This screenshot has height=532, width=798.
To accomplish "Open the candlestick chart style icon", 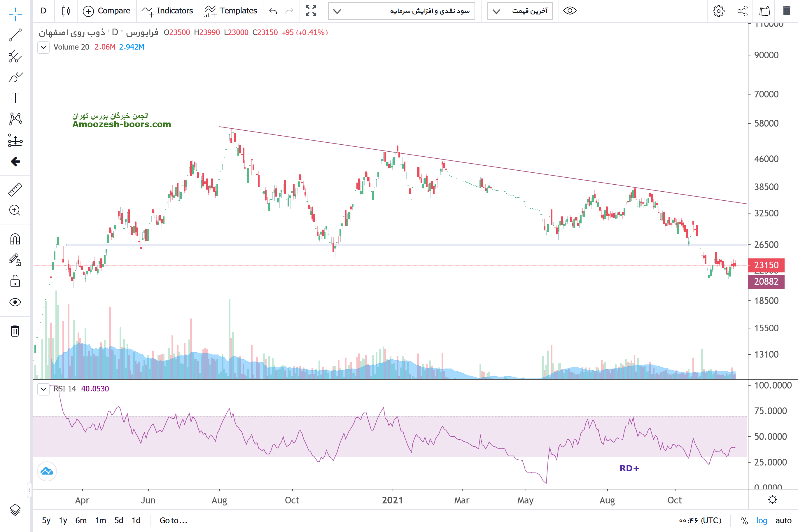I will pos(66,11).
